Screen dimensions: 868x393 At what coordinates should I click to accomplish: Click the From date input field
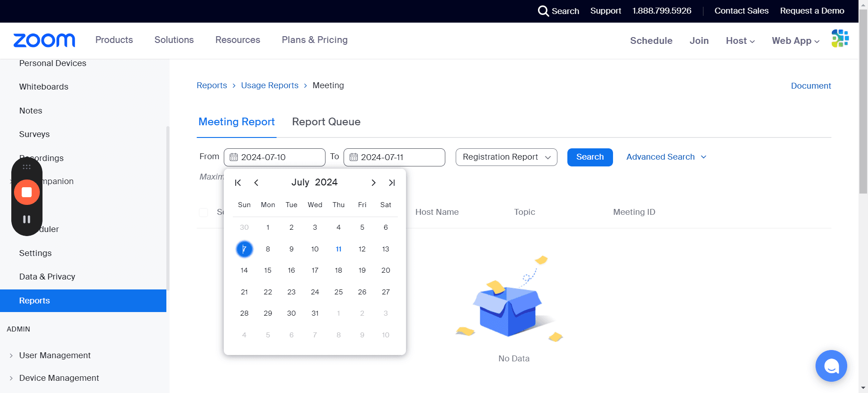pyautogui.click(x=274, y=157)
